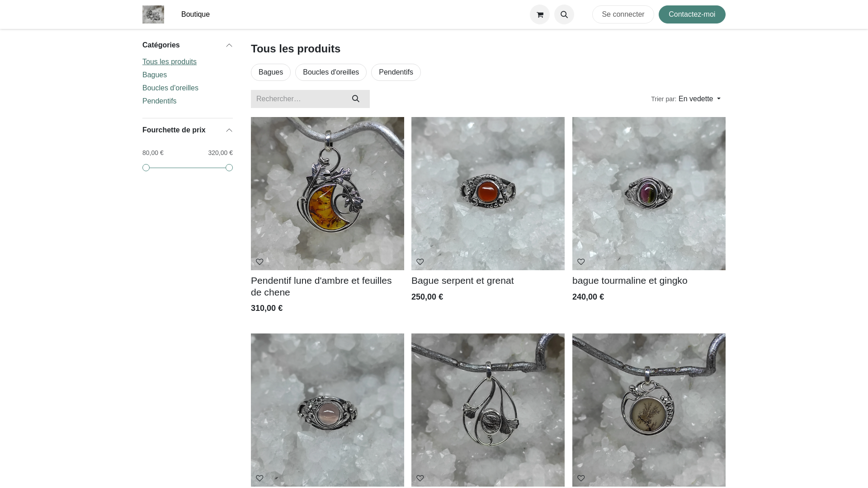
Task: Favorite the ginkgo leaf pendant
Action: (420, 478)
